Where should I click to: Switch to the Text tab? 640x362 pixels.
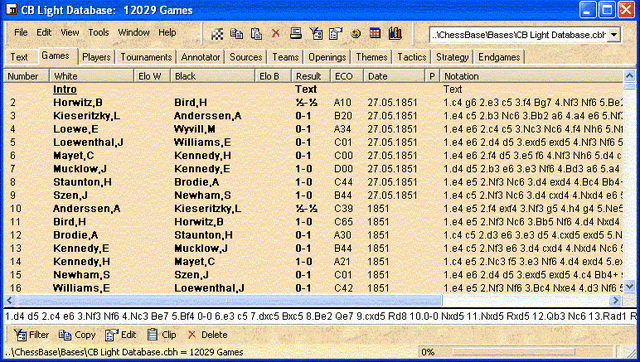[19, 57]
